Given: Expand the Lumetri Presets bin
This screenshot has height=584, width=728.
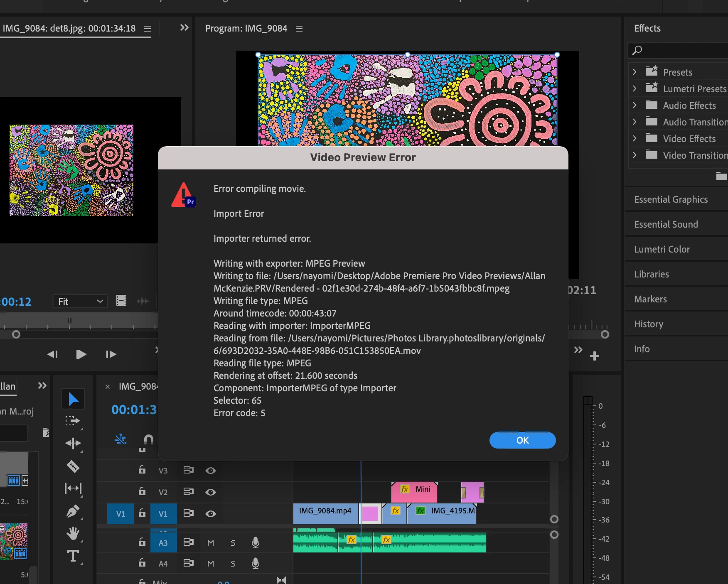Looking at the screenshot, I should coord(635,88).
